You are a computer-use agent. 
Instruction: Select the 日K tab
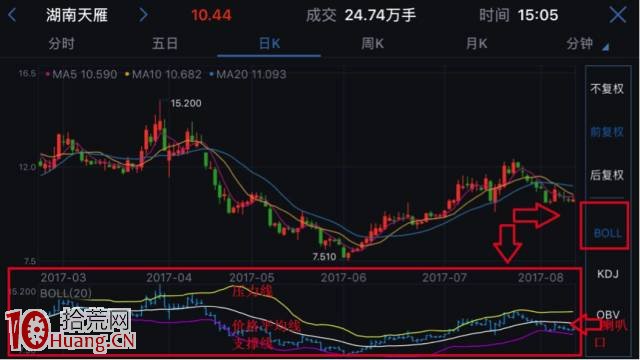(269, 43)
